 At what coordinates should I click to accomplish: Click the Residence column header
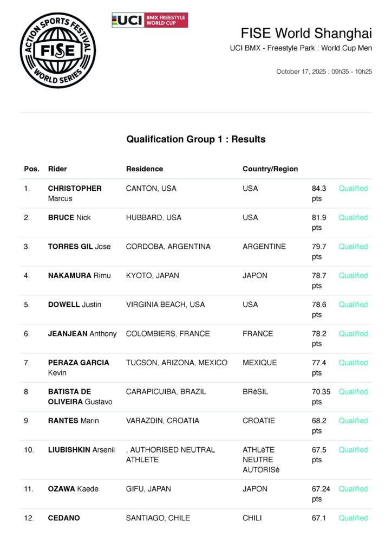tap(145, 169)
